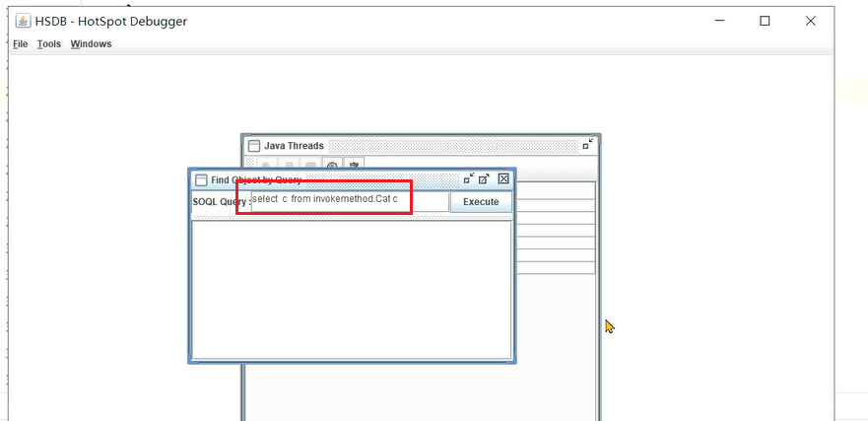Click the empty query results area
The width and height of the screenshot is (868, 421).
tap(351, 289)
